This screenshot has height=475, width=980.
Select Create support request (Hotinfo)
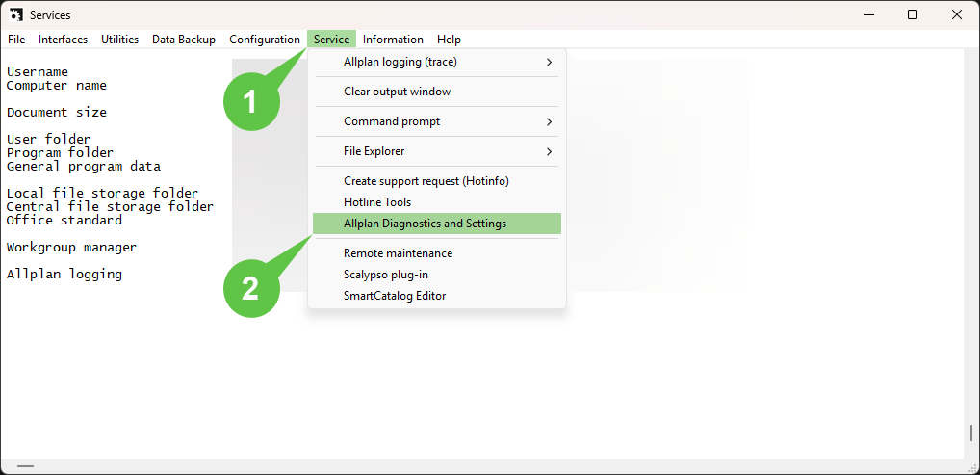coord(437,181)
